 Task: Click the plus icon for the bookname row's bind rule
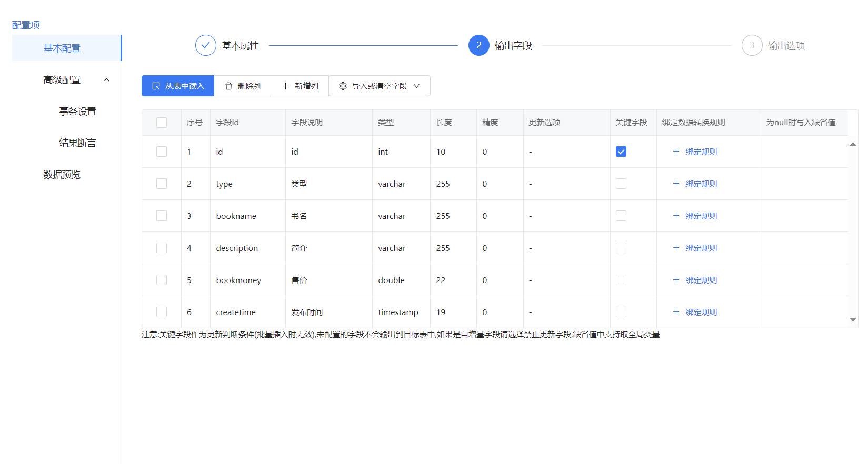click(676, 216)
